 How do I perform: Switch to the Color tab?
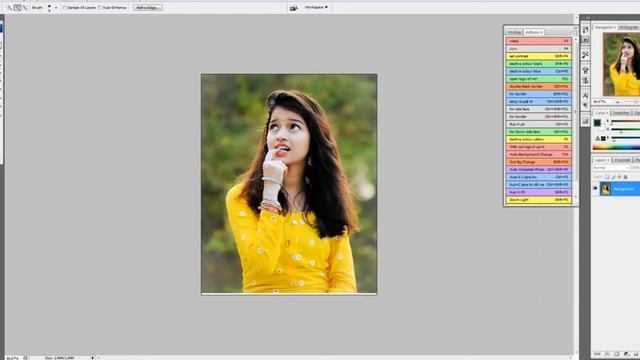[601, 113]
